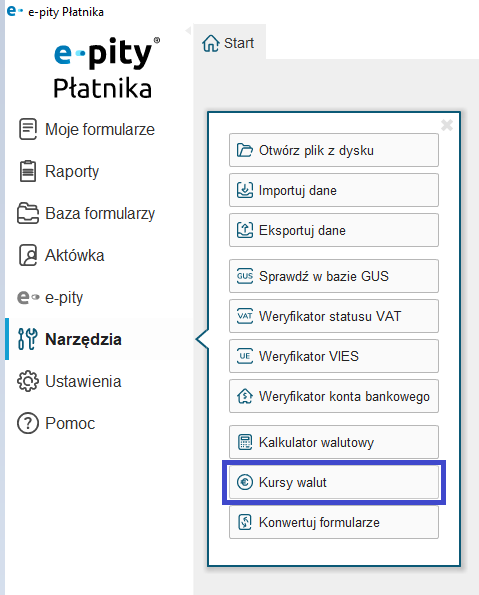Select Importuj dane option
This screenshot has width=479, height=595.
point(334,190)
